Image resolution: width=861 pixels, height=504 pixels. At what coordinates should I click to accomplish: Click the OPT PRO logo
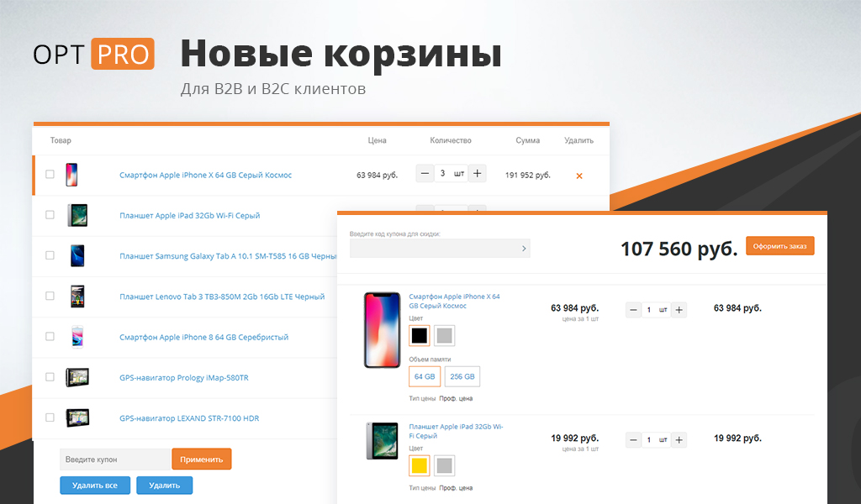93,54
